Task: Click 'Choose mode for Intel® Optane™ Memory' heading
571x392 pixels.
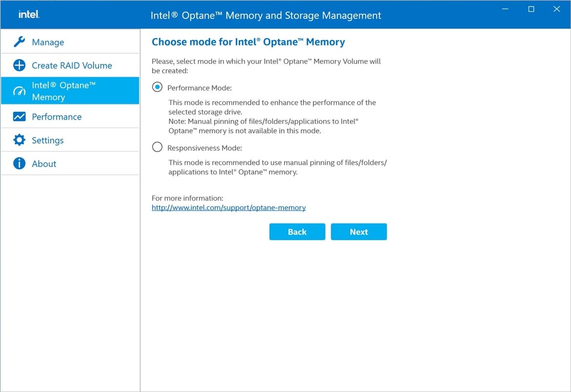Action: (x=248, y=42)
